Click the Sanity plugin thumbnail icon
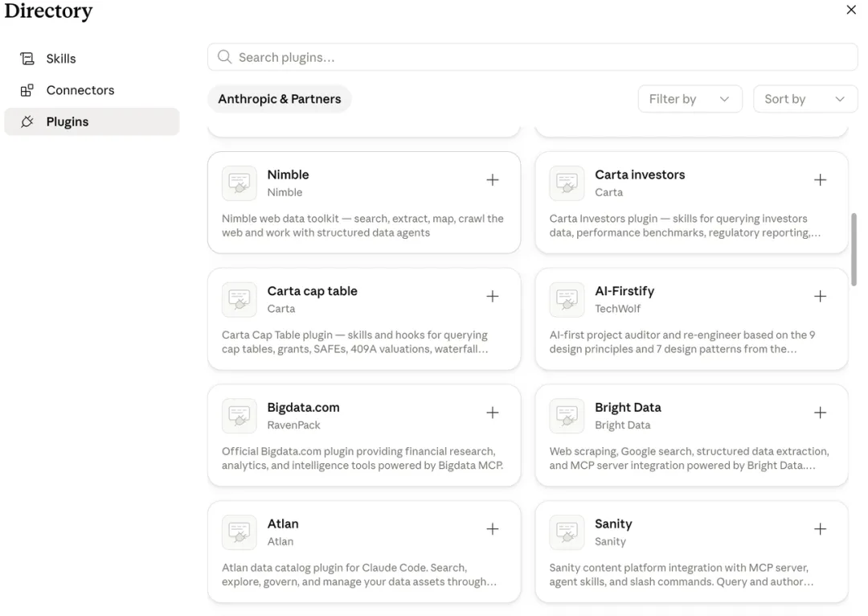The image size is (868, 616). click(x=567, y=532)
